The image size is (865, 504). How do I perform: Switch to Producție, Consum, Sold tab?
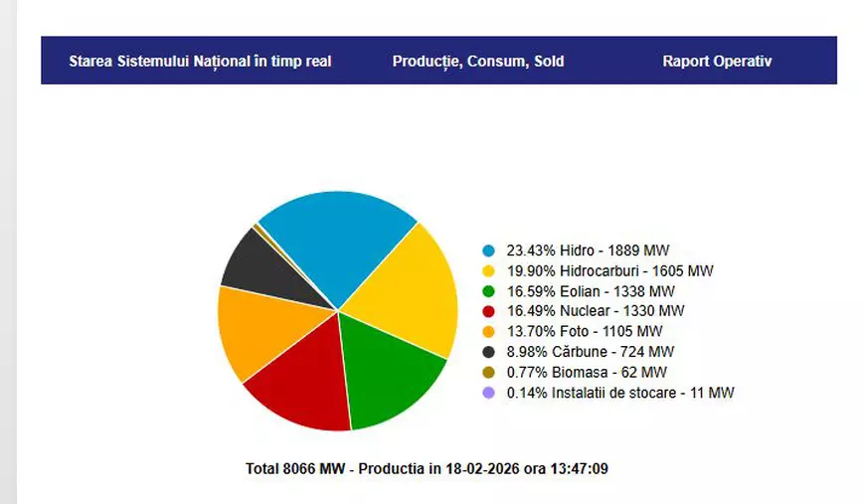pyautogui.click(x=477, y=61)
